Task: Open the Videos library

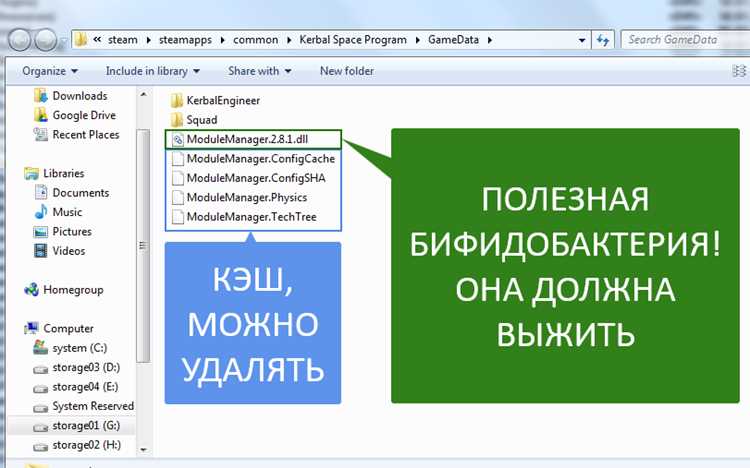Action: tap(69, 251)
